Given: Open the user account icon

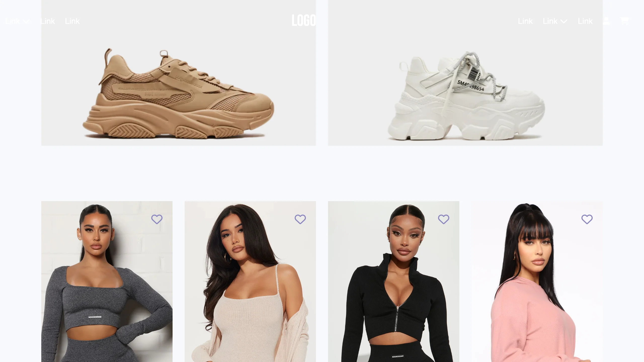Looking at the screenshot, I should point(606,21).
